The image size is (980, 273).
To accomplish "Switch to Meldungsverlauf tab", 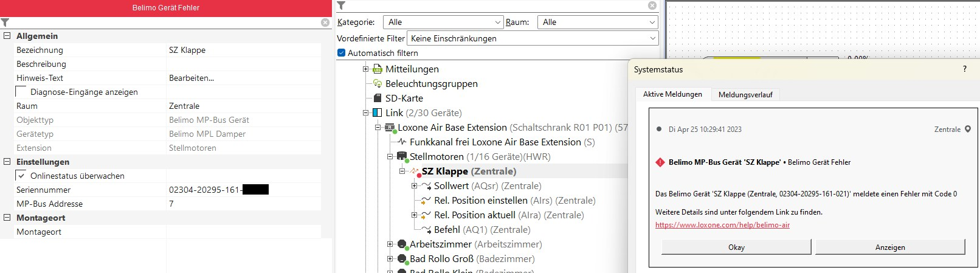I will coord(745,95).
